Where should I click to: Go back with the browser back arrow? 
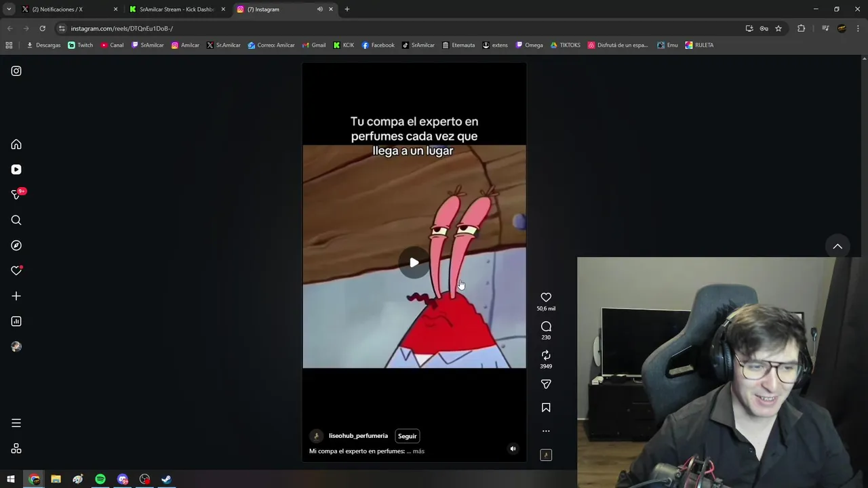pos(9,28)
